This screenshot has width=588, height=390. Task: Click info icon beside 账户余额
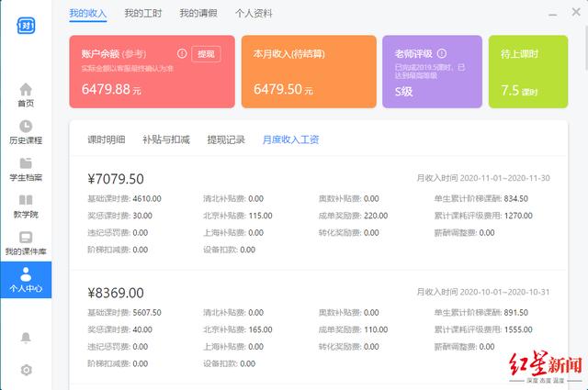pyautogui.click(x=182, y=53)
